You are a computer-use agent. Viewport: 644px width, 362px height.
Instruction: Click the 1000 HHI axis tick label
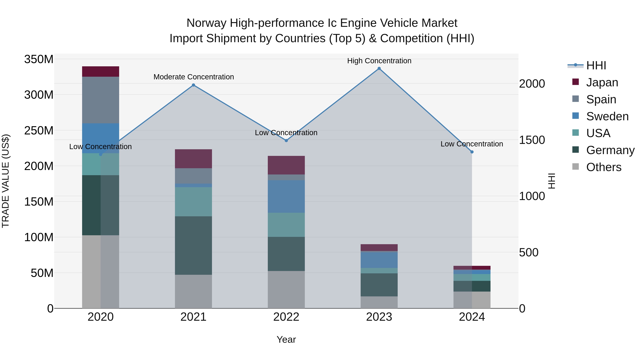coord(532,196)
